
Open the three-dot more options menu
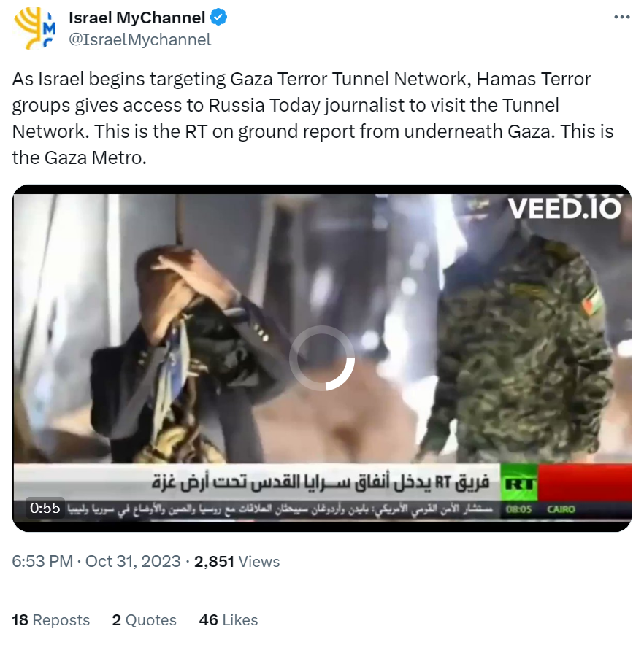click(x=621, y=17)
